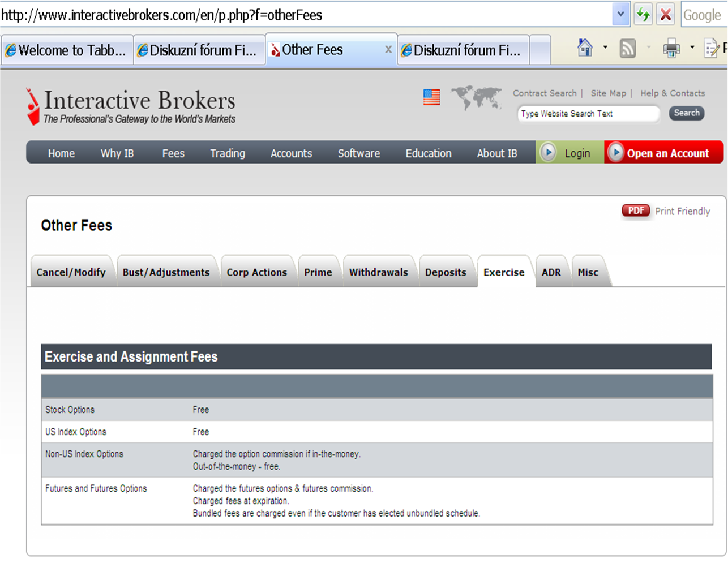Switch to the last Diskuzní fórum tab
Viewport: 728px width, 563px height.
(463, 50)
